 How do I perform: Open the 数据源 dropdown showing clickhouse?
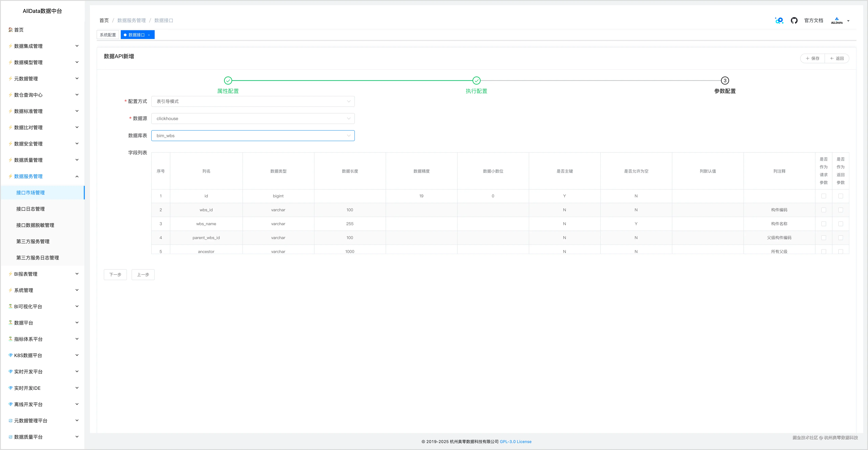(253, 119)
